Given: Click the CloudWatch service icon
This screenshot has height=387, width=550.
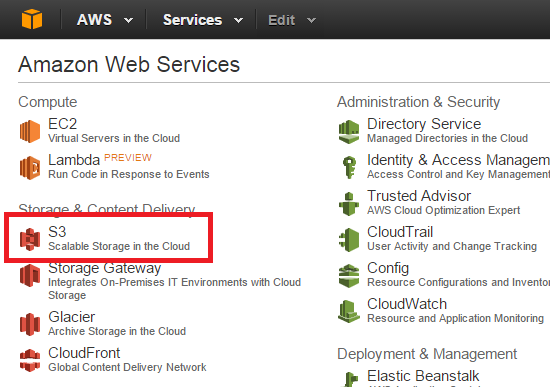Looking at the screenshot, I should coord(349,312).
